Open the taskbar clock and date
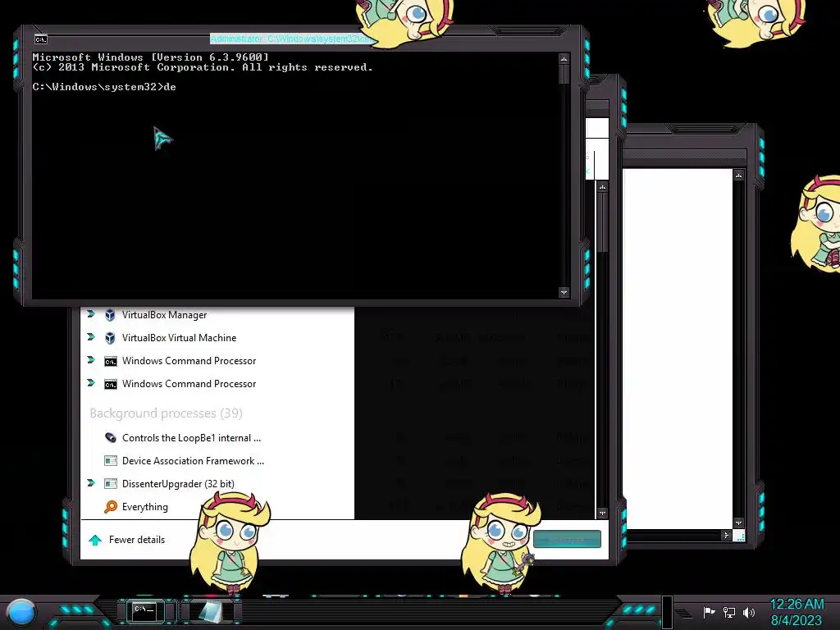The image size is (840, 630). point(796,612)
